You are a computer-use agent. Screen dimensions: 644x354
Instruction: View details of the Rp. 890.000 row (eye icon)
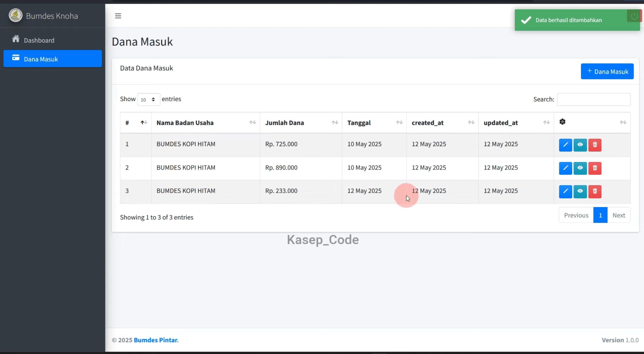click(x=580, y=168)
